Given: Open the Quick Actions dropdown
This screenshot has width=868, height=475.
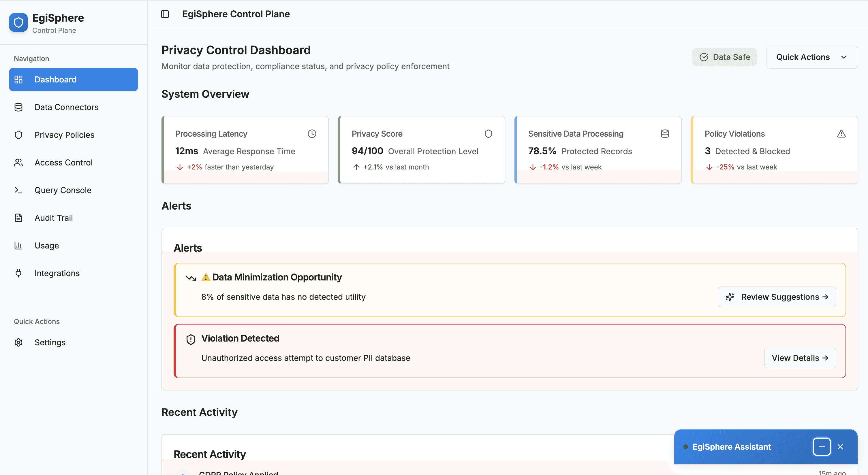Looking at the screenshot, I should pyautogui.click(x=812, y=57).
